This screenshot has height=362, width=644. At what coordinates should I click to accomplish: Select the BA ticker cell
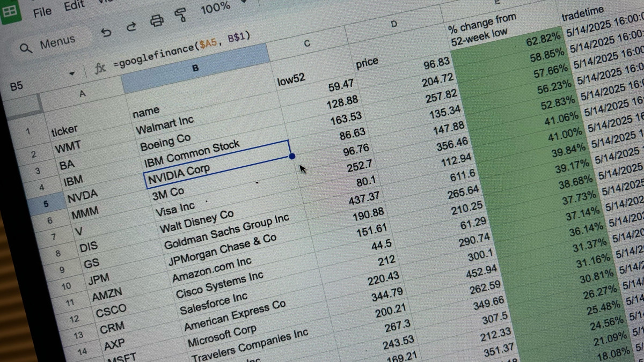click(x=67, y=164)
